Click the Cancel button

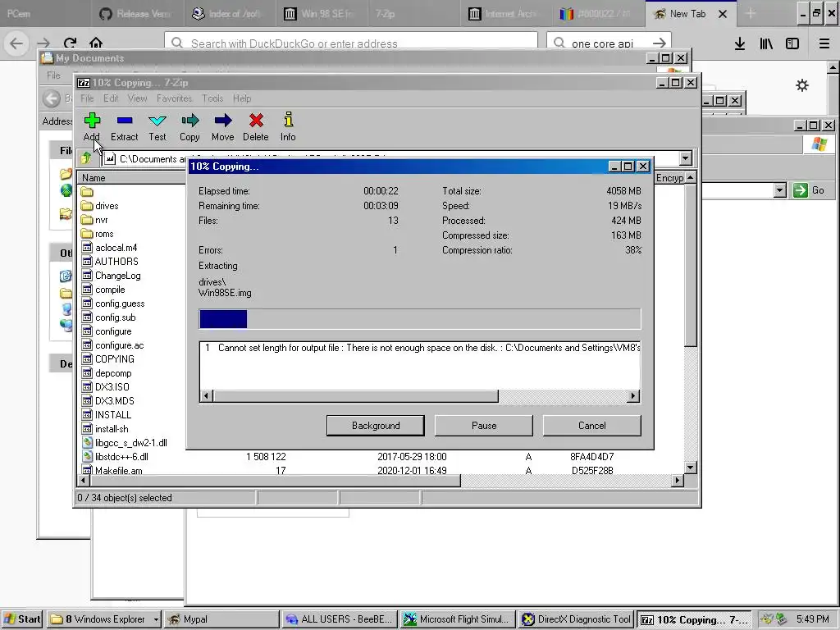(592, 426)
